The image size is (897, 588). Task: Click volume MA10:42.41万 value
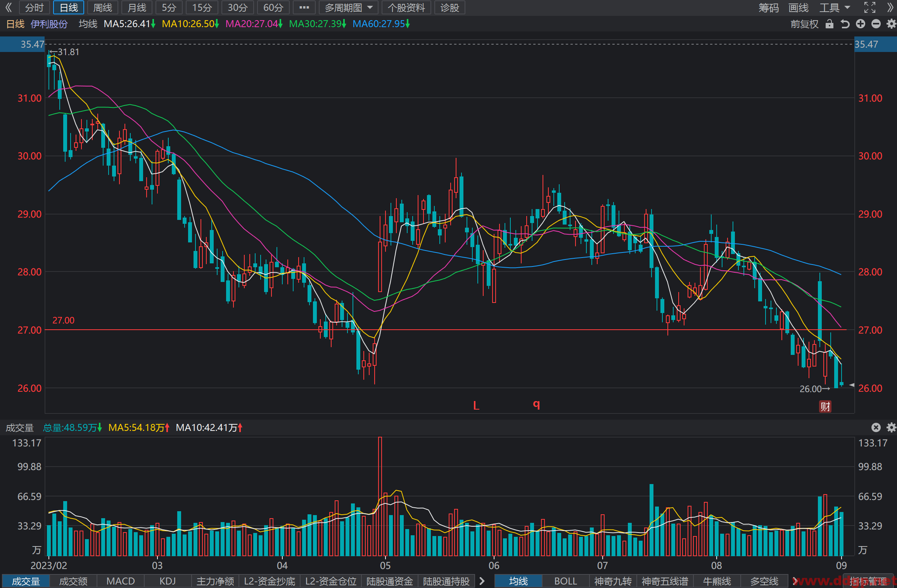click(209, 427)
